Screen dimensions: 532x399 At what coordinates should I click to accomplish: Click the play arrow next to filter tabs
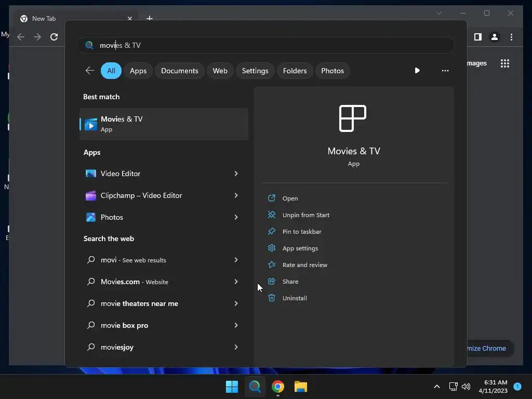click(x=417, y=71)
